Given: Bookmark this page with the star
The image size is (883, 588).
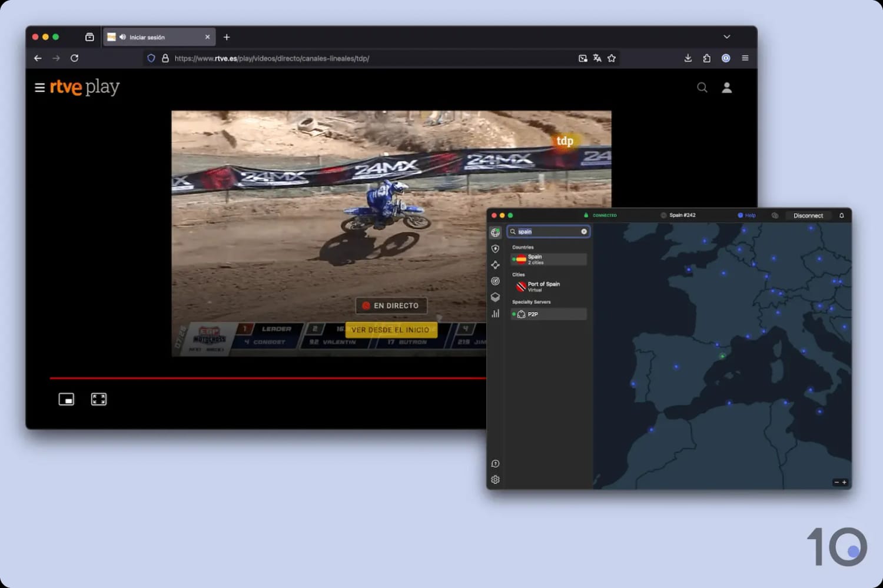Looking at the screenshot, I should point(612,58).
